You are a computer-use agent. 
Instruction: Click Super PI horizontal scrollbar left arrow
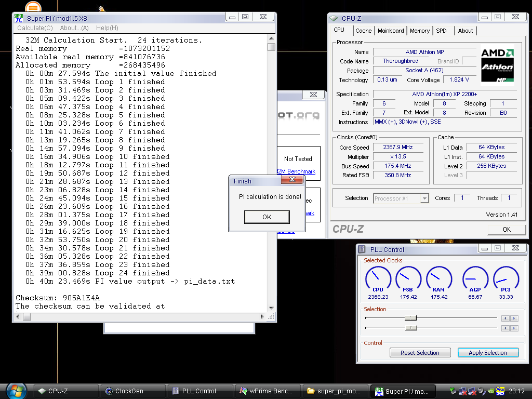(18, 317)
